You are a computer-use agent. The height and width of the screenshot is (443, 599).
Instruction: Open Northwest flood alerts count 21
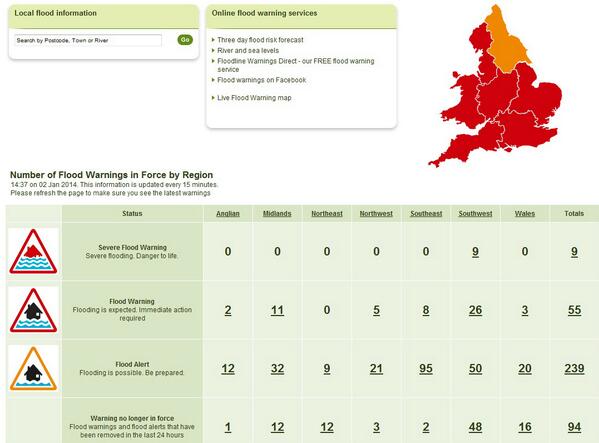pos(376,369)
